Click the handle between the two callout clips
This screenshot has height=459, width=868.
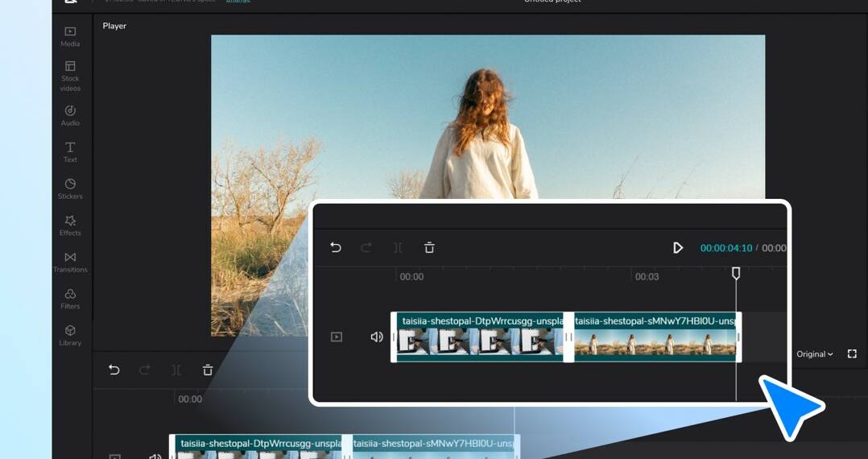568,337
